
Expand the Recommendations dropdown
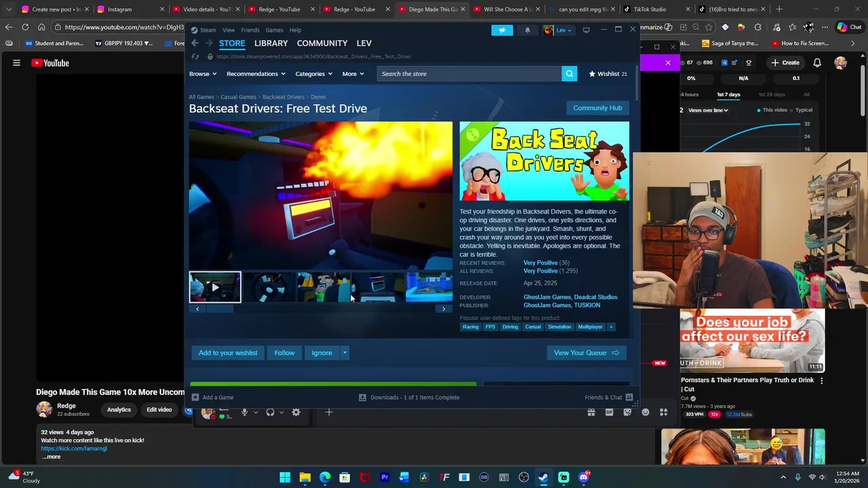coord(256,74)
